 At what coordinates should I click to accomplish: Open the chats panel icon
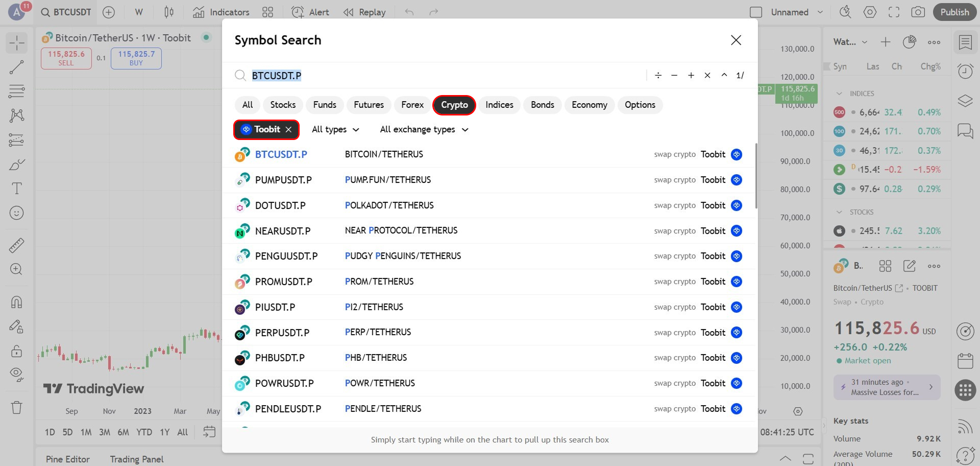pos(965,130)
